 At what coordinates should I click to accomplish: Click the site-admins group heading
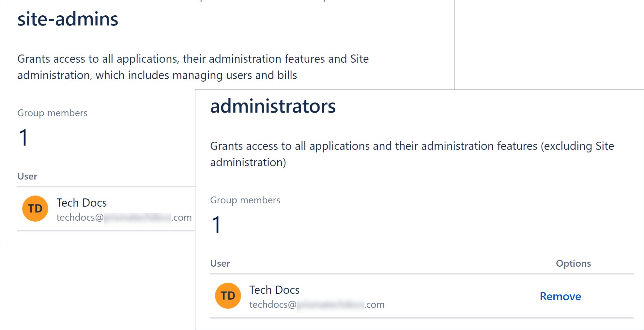coord(68,19)
